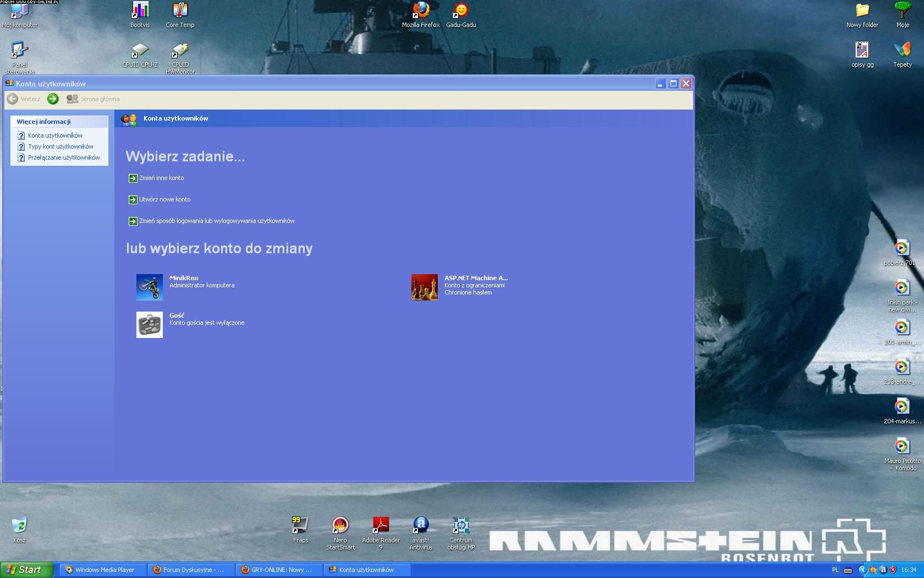This screenshot has height=578, width=924.
Task: Select the ASP.NET Machine account chess picture
Action: (425, 287)
